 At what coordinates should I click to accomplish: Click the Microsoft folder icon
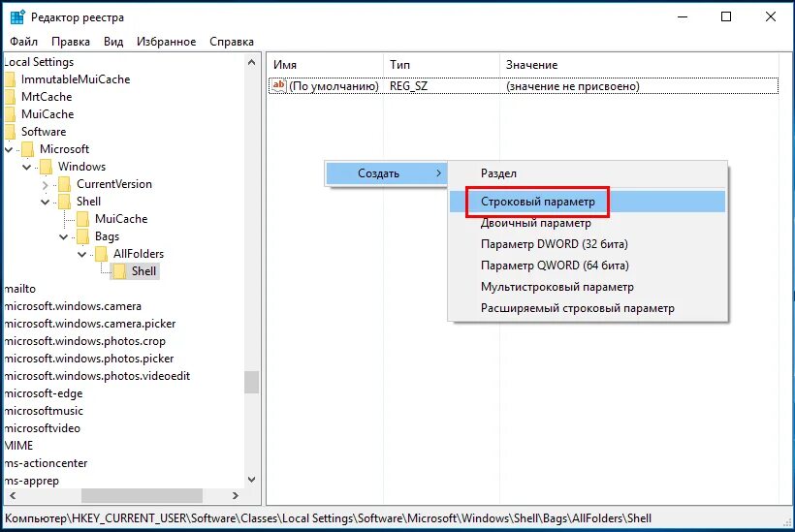[27, 149]
